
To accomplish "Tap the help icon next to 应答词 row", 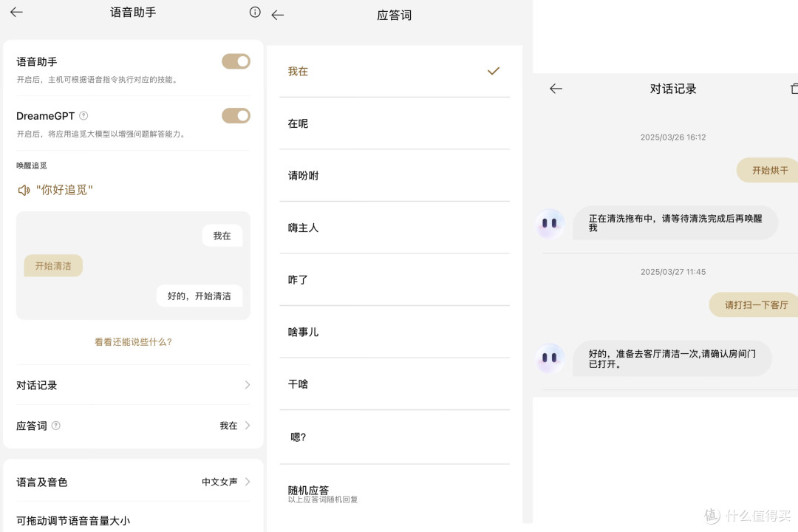I will 56,426.
